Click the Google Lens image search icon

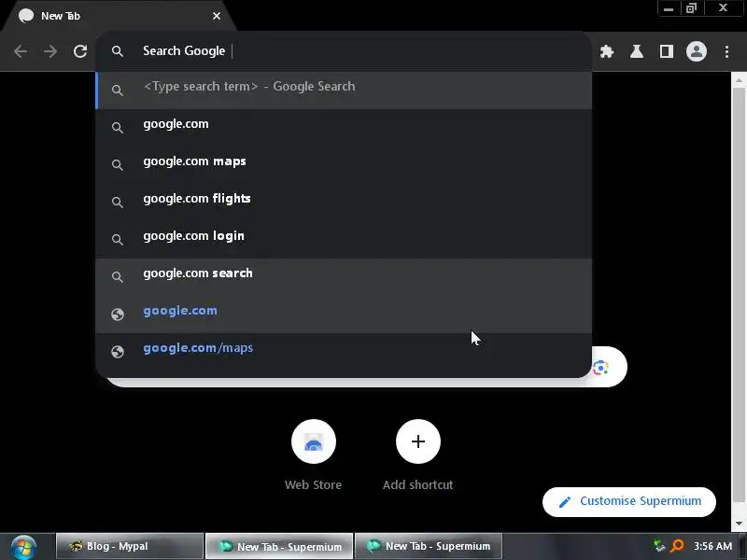coord(600,367)
